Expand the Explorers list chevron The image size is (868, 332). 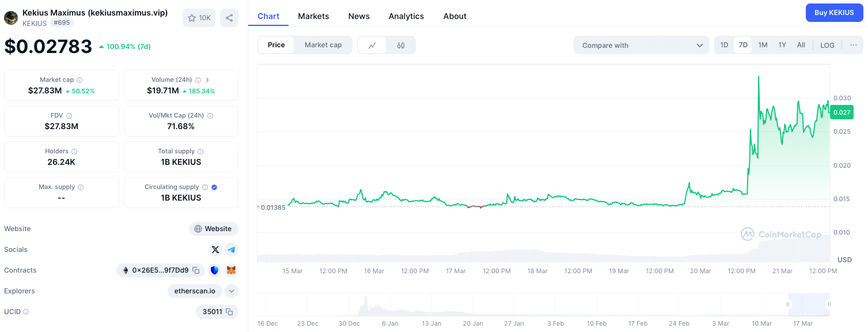point(232,291)
